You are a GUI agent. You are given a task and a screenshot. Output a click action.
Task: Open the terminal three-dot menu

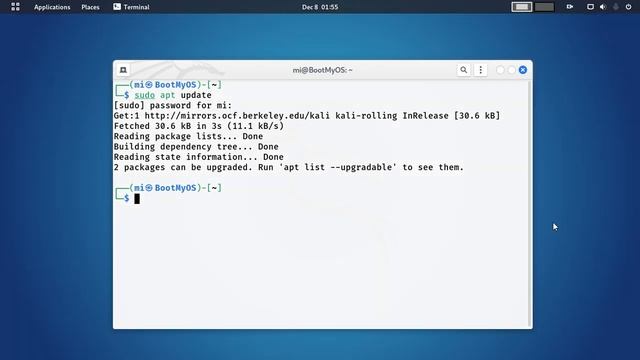(480, 70)
